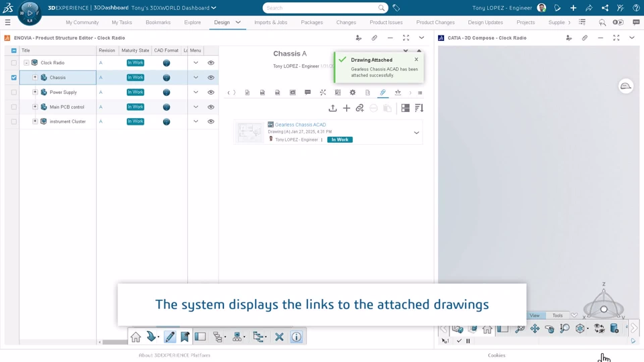Click the plus icon in attachments toolbar
Viewport: 644px width, 362px height.
[x=346, y=108]
